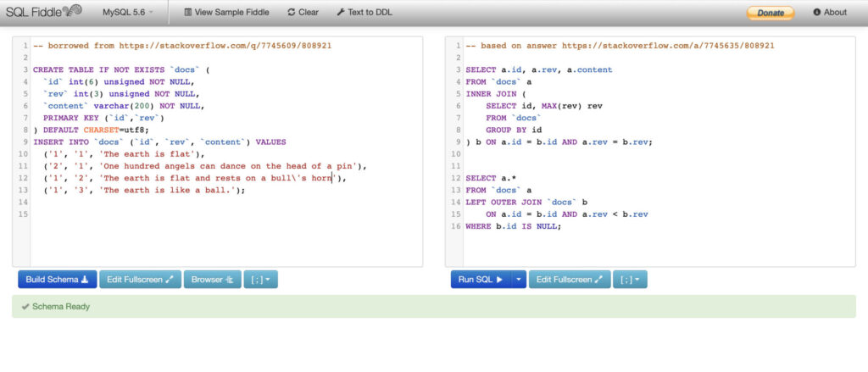Viewport: 868px width, 372px height.
Task: Expand query panel terminator dropdown
Action: [x=629, y=279]
